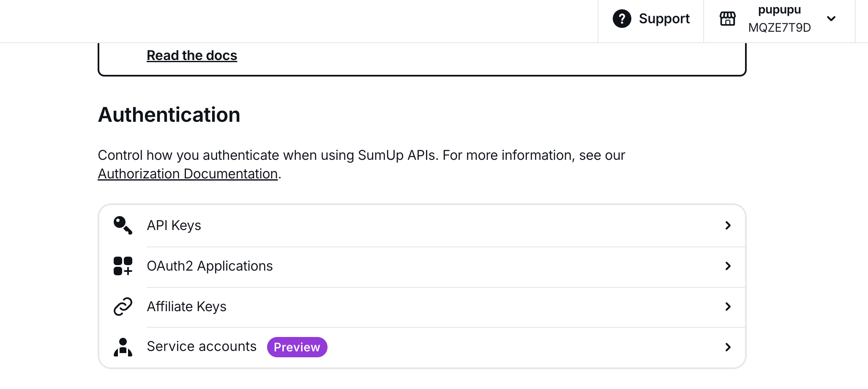This screenshot has width=868, height=389.
Task: Click the Affiliate Keys chain link icon
Action: pos(123,307)
